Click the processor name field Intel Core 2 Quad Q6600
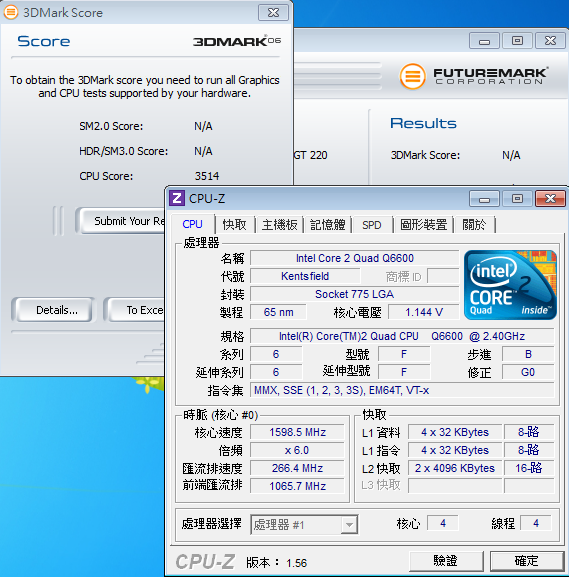The height and width of the screenshot is (577, 569). point(355,258)
